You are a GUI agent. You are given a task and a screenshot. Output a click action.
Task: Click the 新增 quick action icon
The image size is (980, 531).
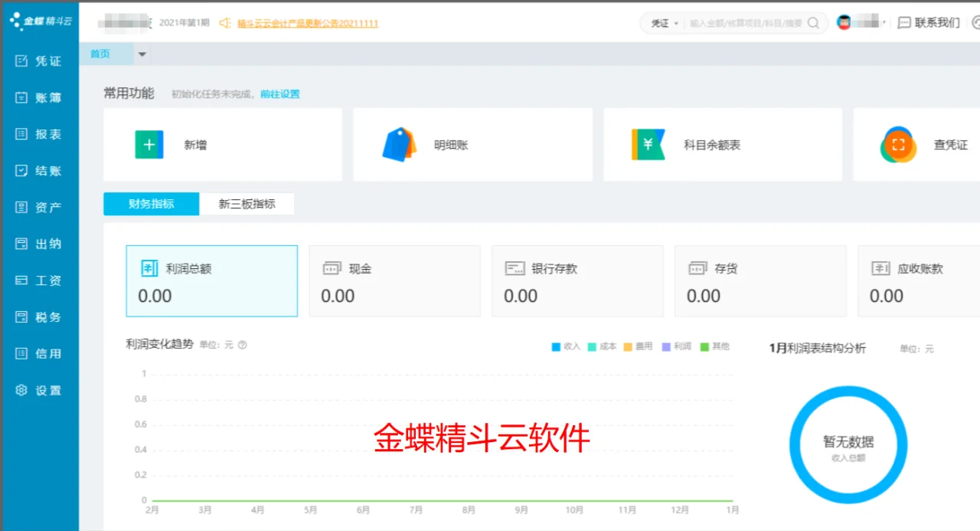coord(149,144)
